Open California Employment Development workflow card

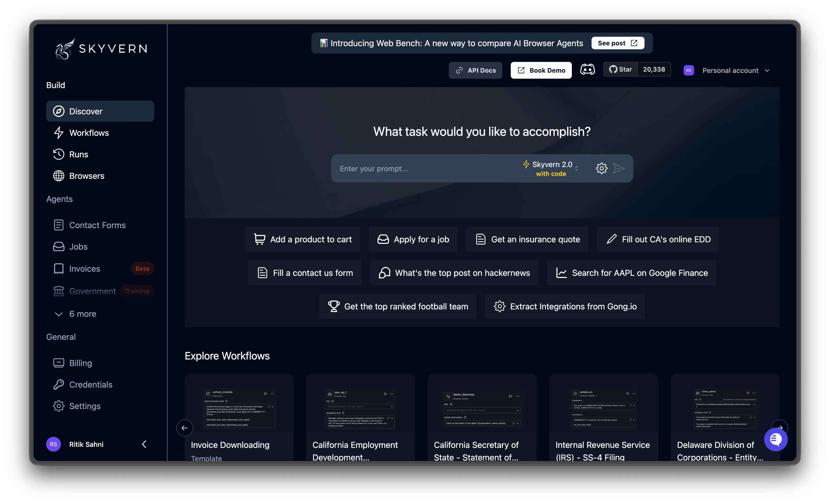coord(360,417)
